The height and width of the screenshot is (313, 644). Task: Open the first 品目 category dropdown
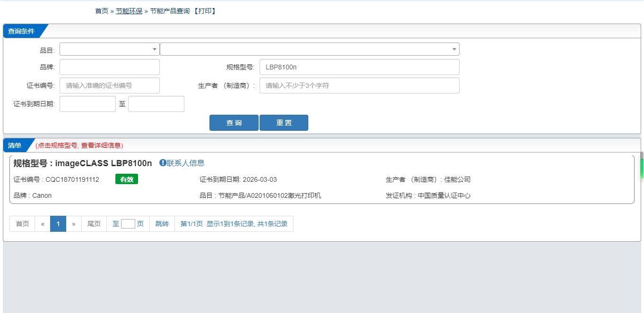pyautogui.click(x=110, y=49)
